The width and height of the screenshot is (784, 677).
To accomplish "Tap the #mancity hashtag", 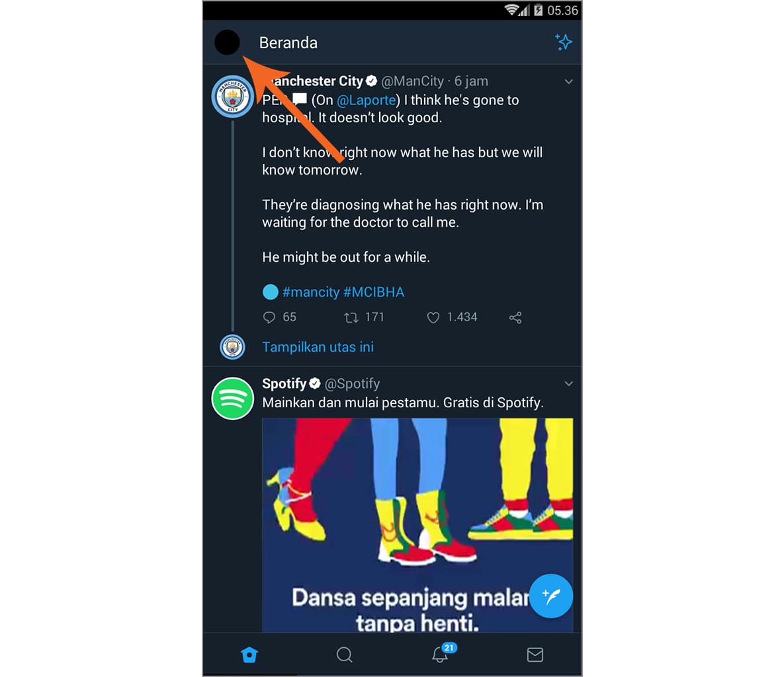I will [311, 292].
